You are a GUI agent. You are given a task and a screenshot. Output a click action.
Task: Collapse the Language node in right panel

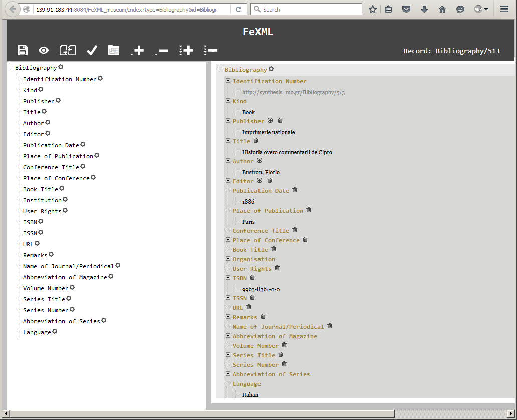228,383
